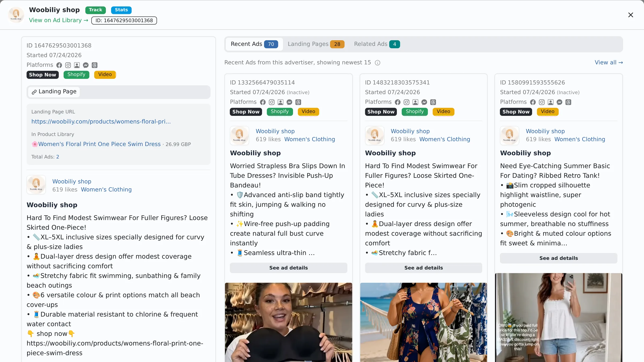Click Facebook icon in ad 1332566479035114
This screenshot has height=362, width=644.
pyautogui.click(x=263, y=102)
